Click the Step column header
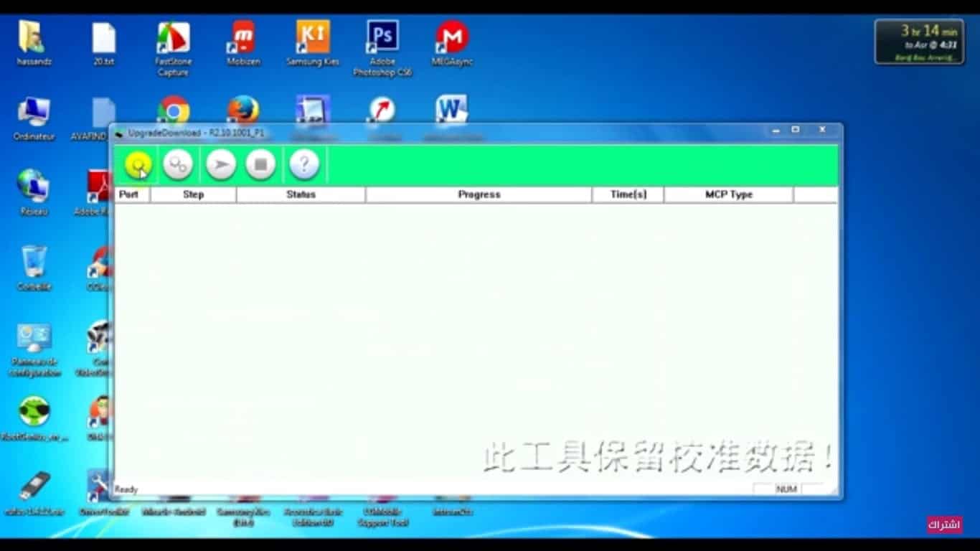Image resolution: width=980 pixels, height=551 pixels. pos(193,194)
